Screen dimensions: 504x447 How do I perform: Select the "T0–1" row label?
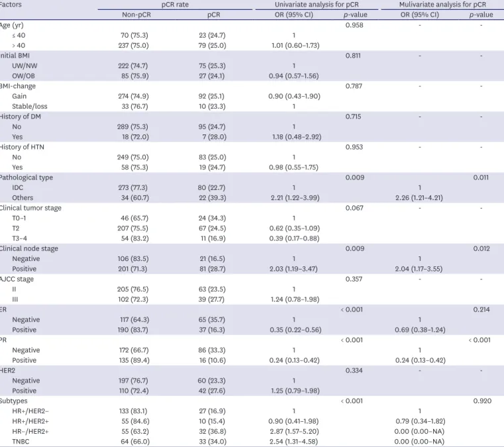click(x=19, y=218)
